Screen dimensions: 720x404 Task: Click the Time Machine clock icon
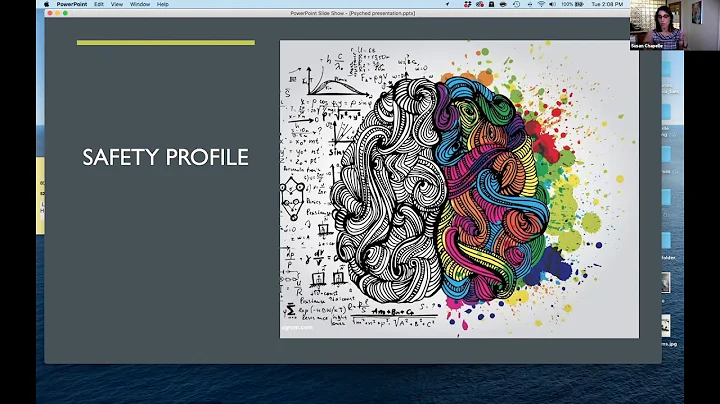[516, 4]
